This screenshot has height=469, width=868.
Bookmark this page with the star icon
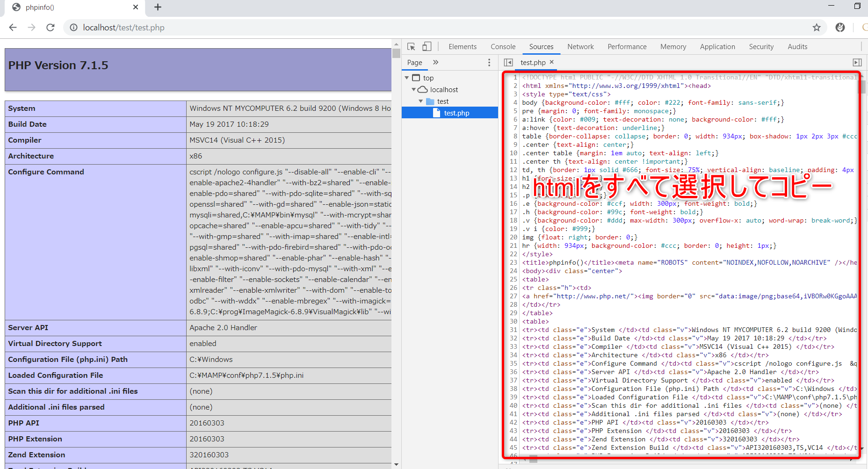pos(817,28)
